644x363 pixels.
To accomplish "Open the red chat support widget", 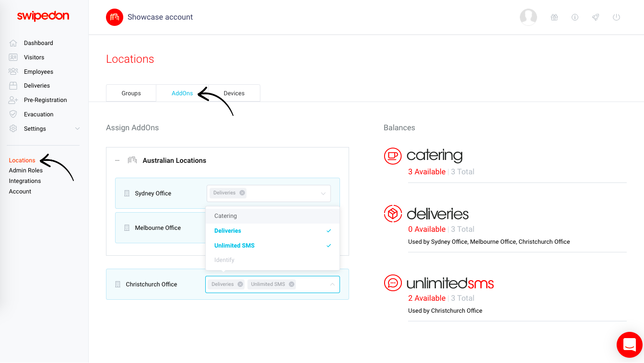I will coord(630,344).
